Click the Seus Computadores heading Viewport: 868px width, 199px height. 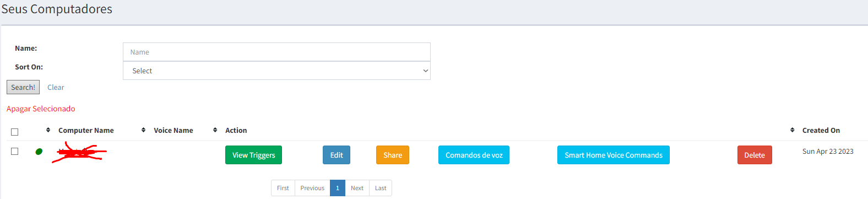(57, 9)
